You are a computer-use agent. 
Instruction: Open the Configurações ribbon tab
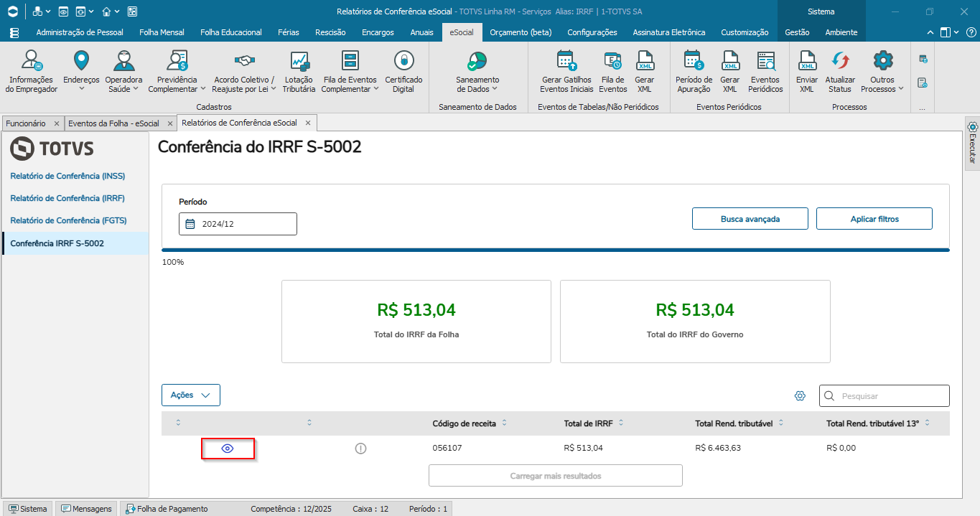[592, 32]
